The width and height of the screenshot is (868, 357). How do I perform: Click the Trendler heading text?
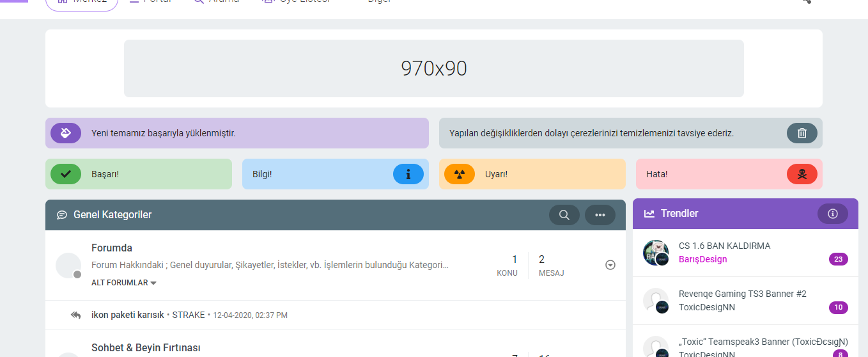pyautogui.click(x=679, y=214)
